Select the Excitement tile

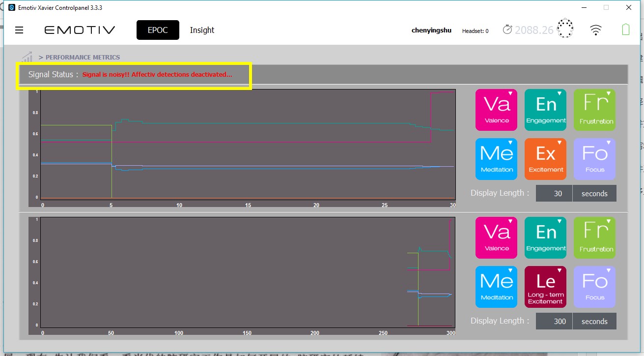tap(545, 159)
